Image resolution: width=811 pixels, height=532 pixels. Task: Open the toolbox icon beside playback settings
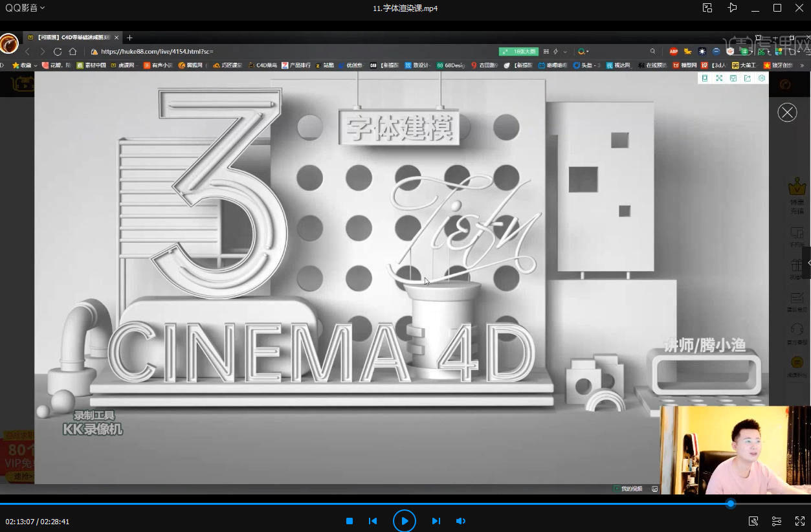point(753,521)
